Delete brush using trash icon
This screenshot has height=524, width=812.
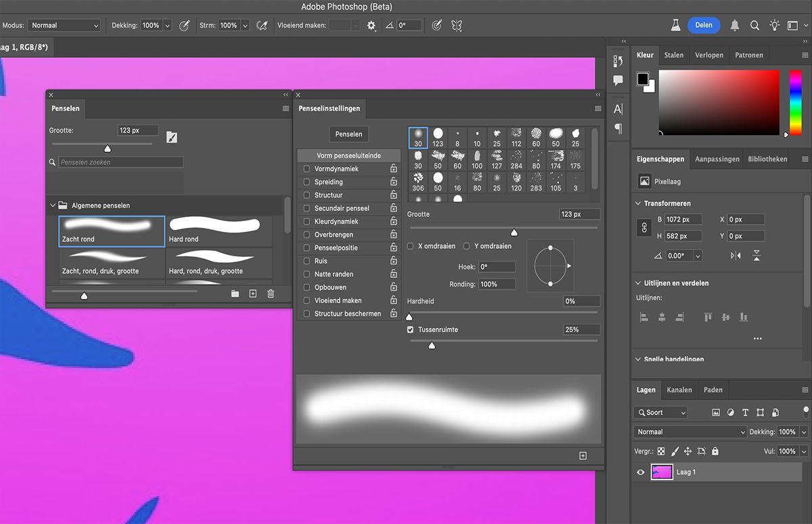click(x=271, y=293)
